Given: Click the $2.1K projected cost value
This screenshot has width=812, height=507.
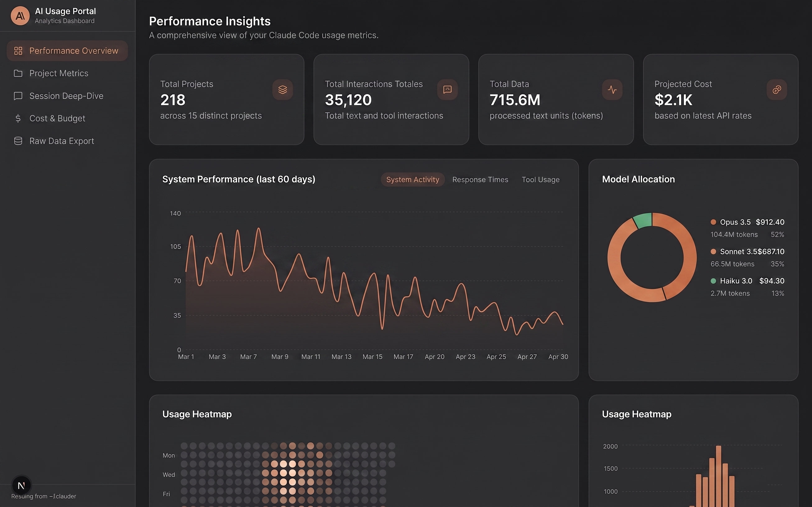Looking at the screenshot, I should click(673, 100).
